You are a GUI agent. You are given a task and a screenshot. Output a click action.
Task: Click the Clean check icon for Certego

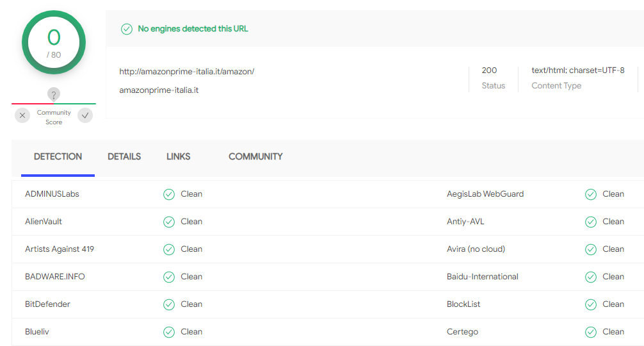591,332
